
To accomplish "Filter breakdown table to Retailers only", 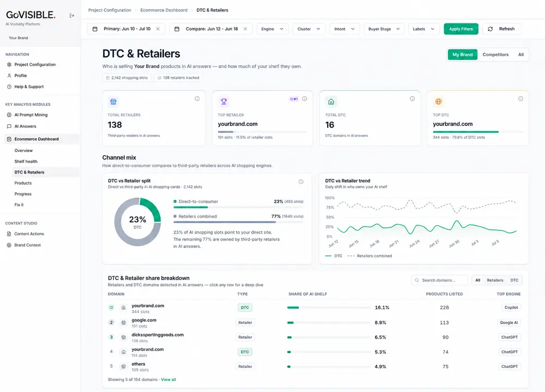I will (x=495, y=280).
